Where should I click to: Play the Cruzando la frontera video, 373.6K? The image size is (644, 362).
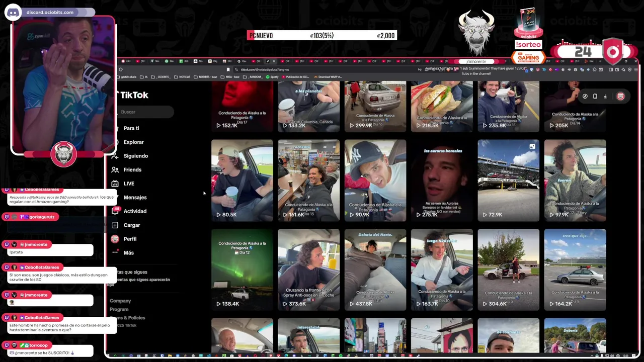coord(308,269)
